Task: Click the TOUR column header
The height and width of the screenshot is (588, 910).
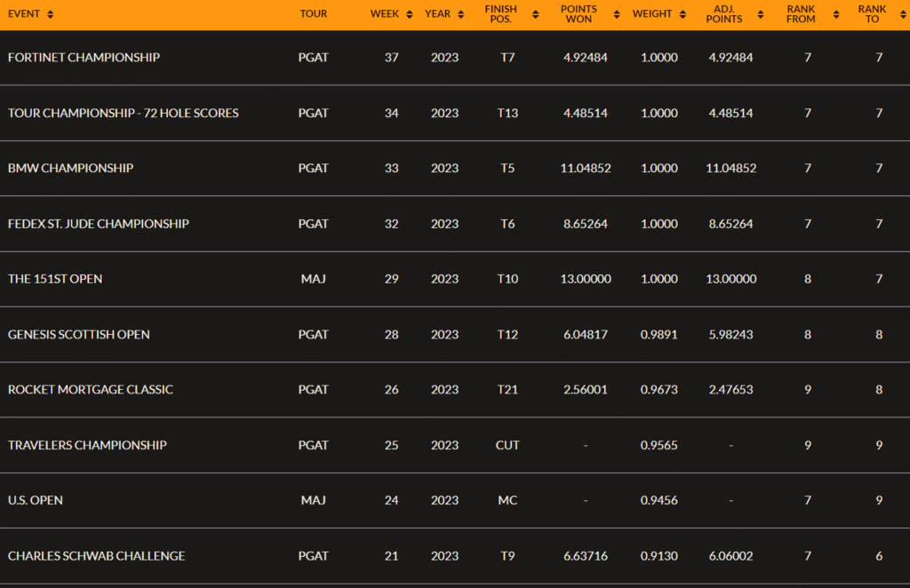Action: point(314,14)
